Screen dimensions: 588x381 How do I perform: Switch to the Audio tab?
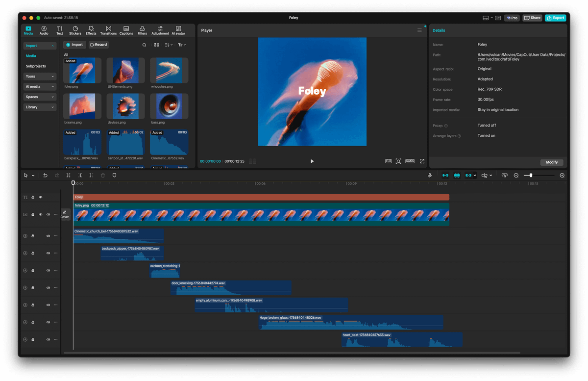[44, 30]
